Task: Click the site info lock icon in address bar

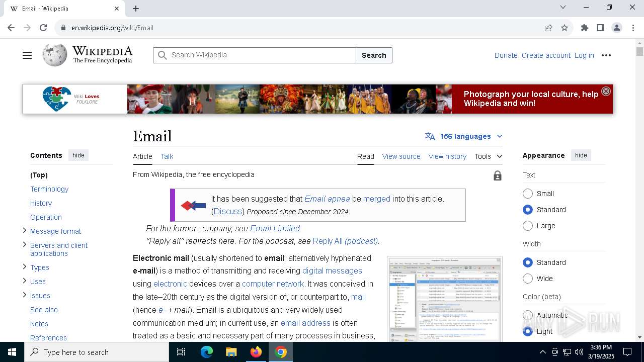Action: point(63,28)
